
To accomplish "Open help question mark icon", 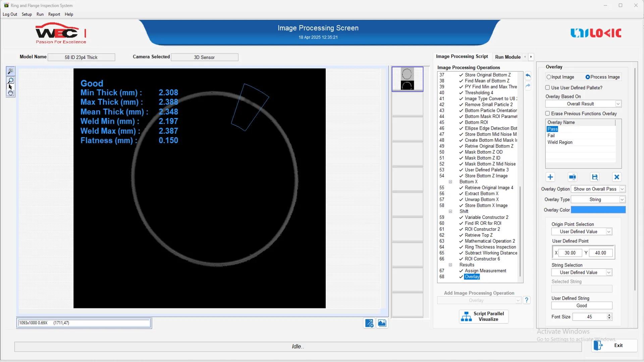I will click(527, 300).
